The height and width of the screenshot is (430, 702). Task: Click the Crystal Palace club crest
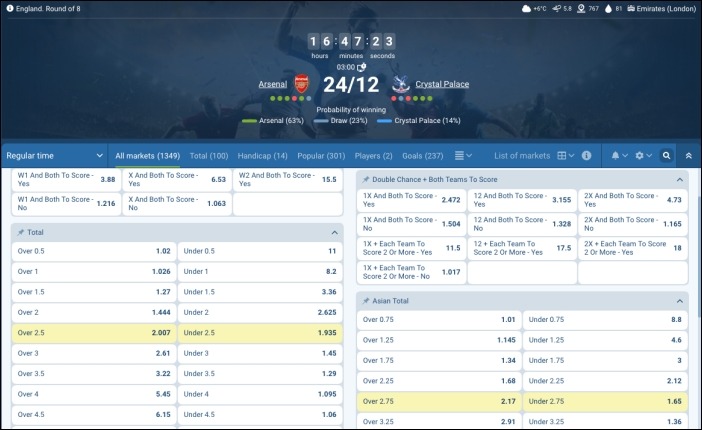click(400, 85)
